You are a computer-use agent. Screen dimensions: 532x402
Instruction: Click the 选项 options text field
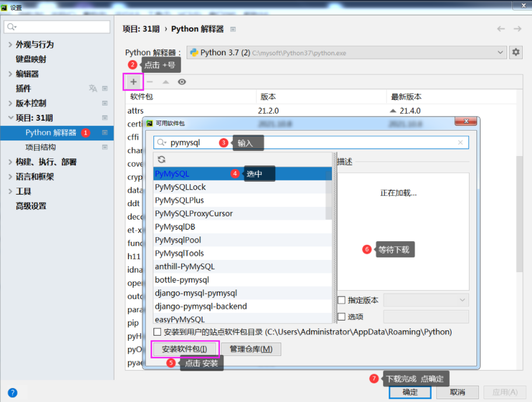[426, 316]
